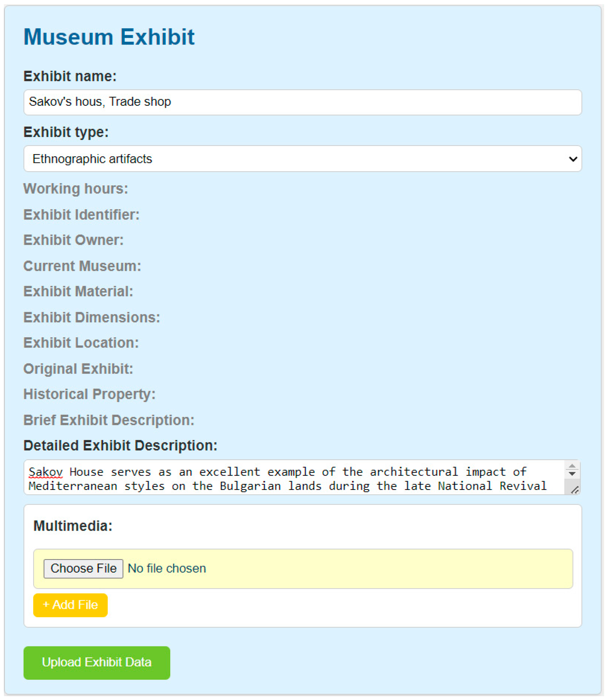Image resolution: width=608 pixels, height=700 pixels.
Task: Expand the Exhibit Owner section
Action: coord(73,240)
